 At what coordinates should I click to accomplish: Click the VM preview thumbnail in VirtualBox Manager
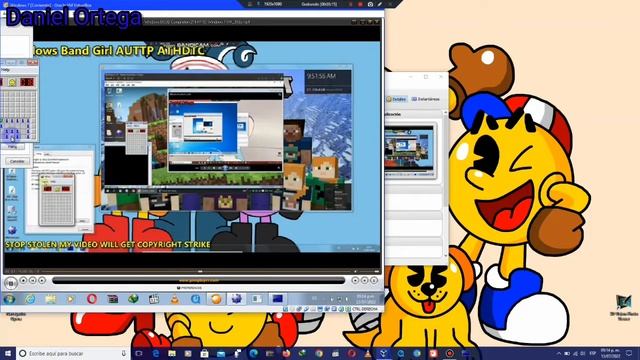pyautogui.click(x=409, y=151)
